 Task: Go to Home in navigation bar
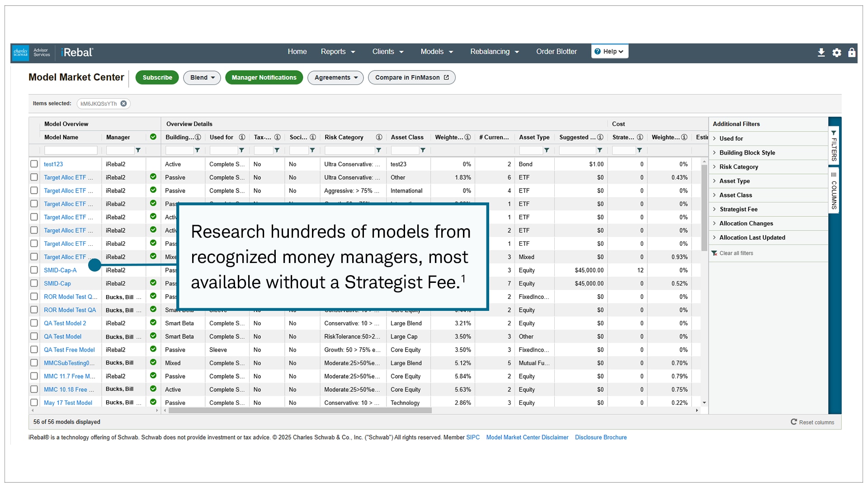[x=297, y=52]
